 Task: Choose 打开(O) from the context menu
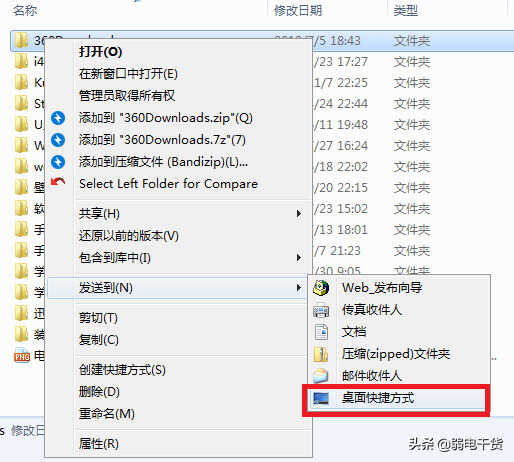[x=101, y=52]
